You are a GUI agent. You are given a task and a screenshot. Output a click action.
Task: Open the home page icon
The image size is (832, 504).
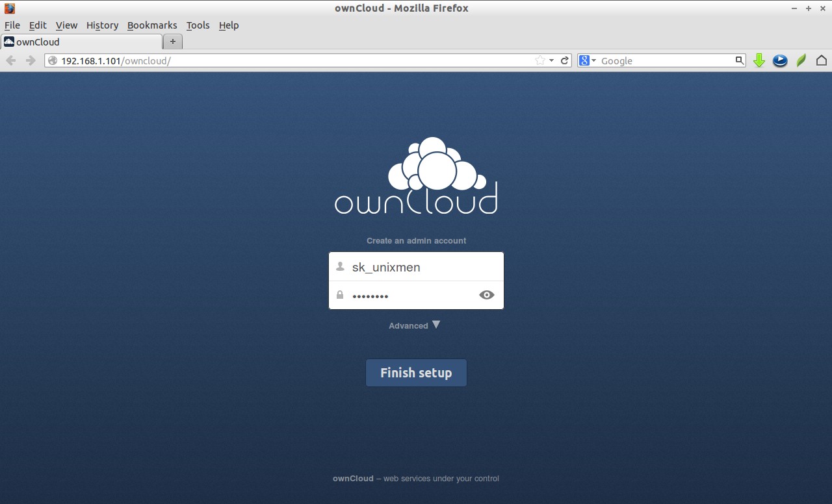pos(821,60)
